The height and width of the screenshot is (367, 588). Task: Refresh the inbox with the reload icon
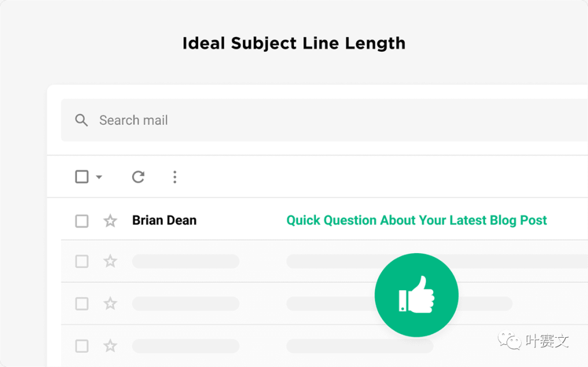138,176
